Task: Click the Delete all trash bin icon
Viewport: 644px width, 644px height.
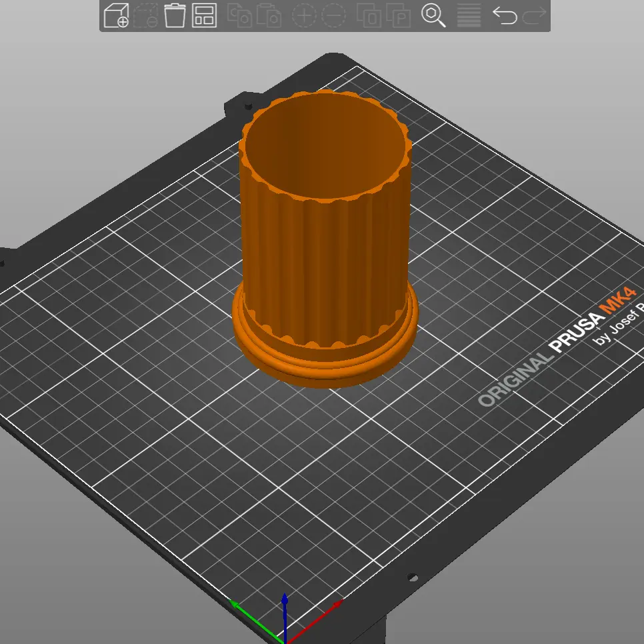Action: coord(175,15)
